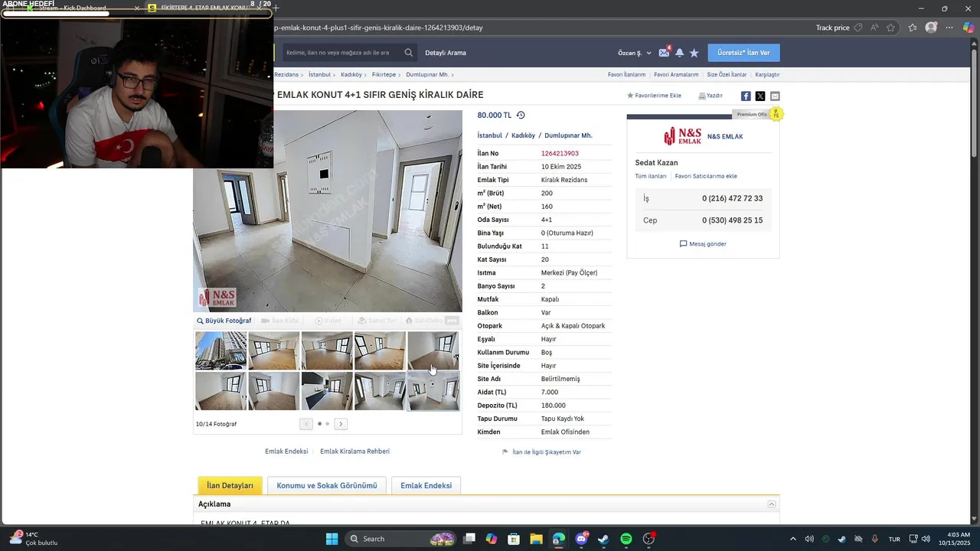980x551 pixels.
Task: Select the building exterior thumbnail
Action: (220, 350)
